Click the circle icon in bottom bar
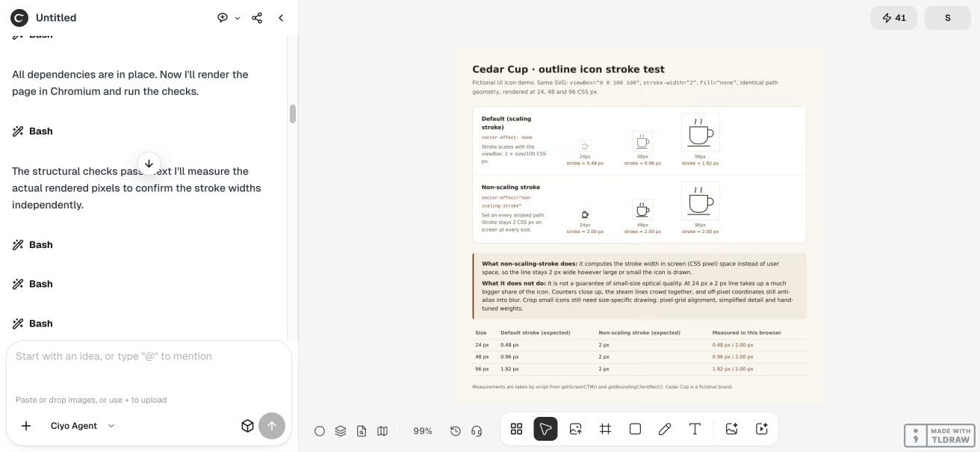This screenshot has width=980, height=452. (320, 430)
